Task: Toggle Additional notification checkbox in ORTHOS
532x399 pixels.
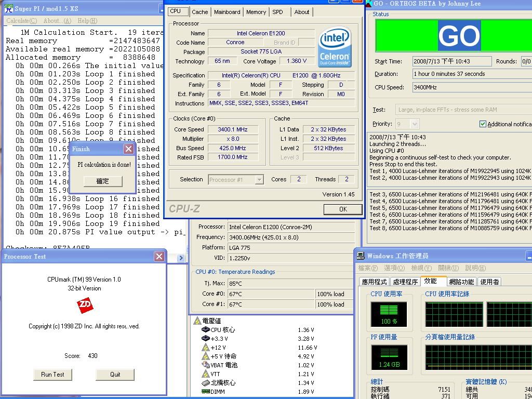Action: tap(483, 124)
